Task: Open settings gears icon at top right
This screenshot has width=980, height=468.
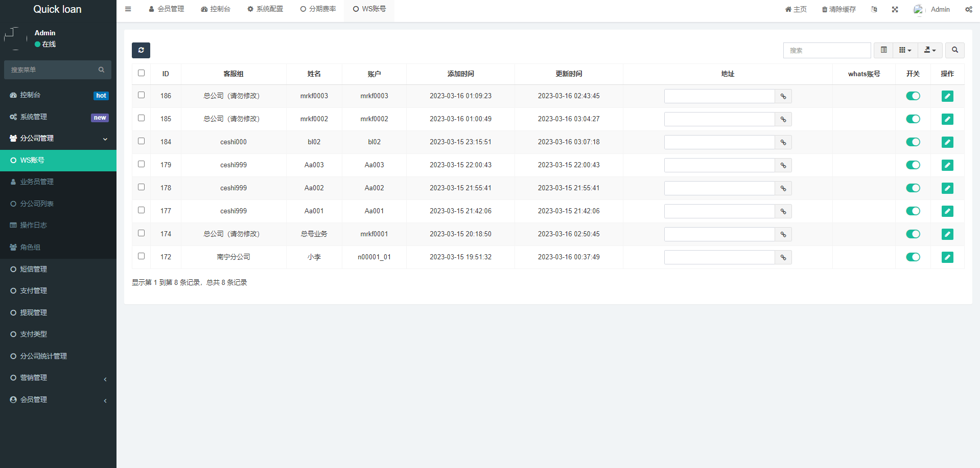Action: (x=968, y=9)
